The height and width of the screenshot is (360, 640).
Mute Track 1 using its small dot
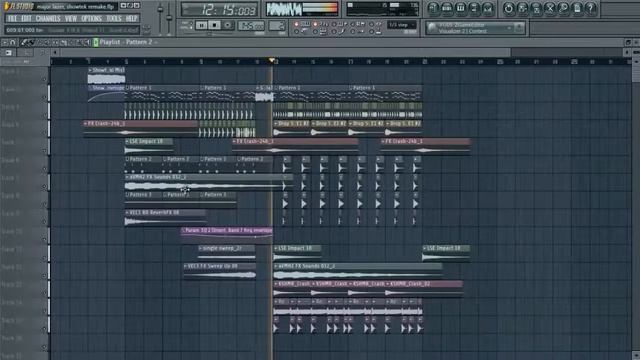[44, 79]
